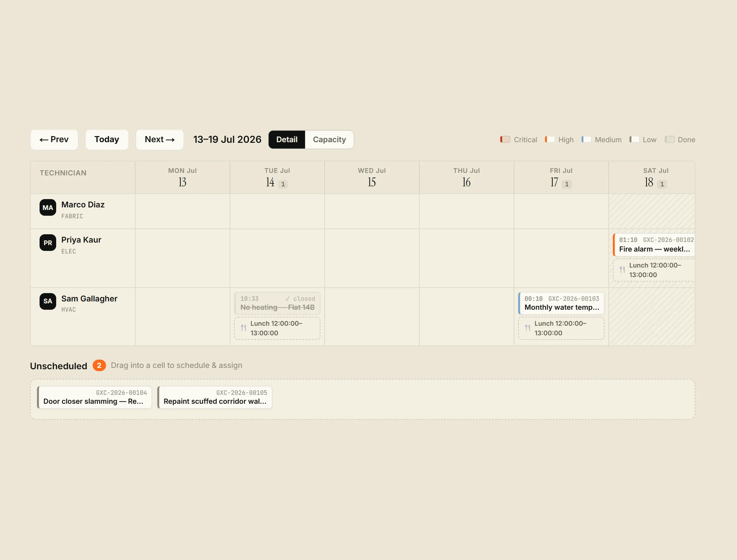Click the SAT Jul 18 column header
This screenshot has height=560, width=737.
[652, 177]
